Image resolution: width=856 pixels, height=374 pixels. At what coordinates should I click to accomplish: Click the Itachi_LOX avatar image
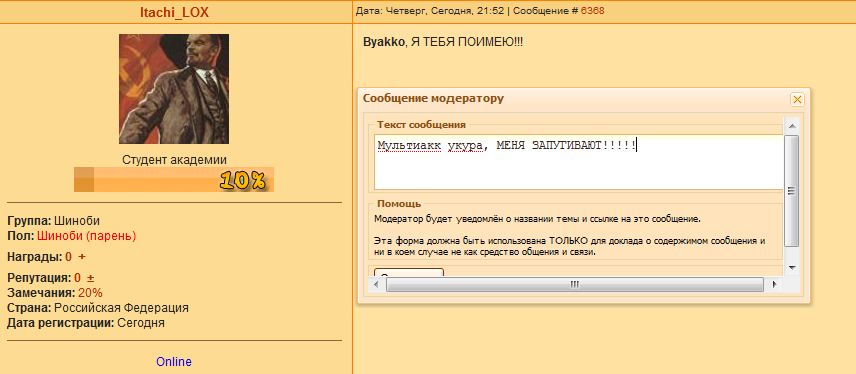[174, 89]
